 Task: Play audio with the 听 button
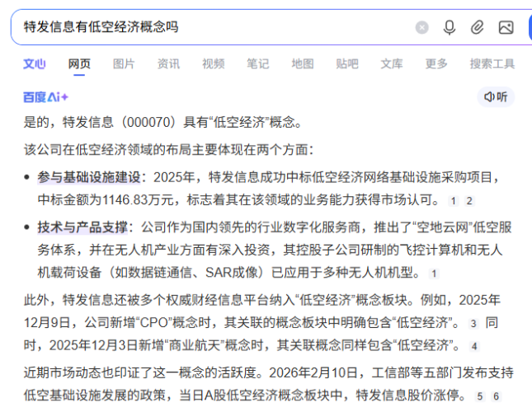point(496,97)
